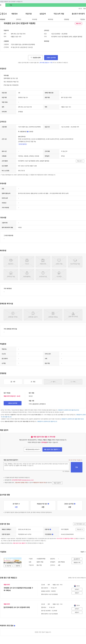The image size is (86, 644).
Task: Click 요약보기 for 세무.회계 job listing
Action: 77,609
